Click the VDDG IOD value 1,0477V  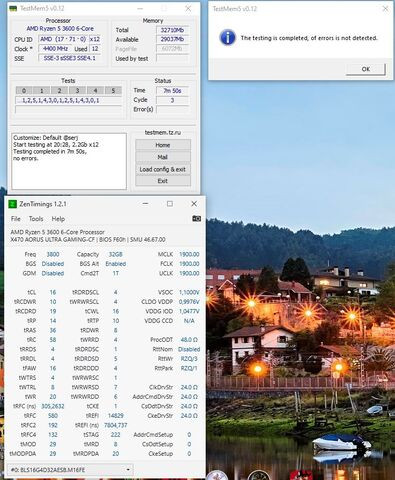tap(189, 311)
